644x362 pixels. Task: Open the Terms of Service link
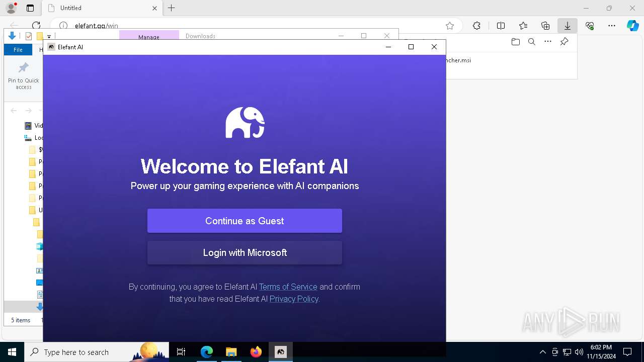coord(288,287)
